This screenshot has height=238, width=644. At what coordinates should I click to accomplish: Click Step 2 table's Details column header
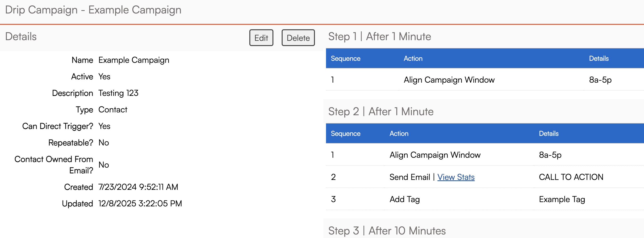tap(548, 133)
